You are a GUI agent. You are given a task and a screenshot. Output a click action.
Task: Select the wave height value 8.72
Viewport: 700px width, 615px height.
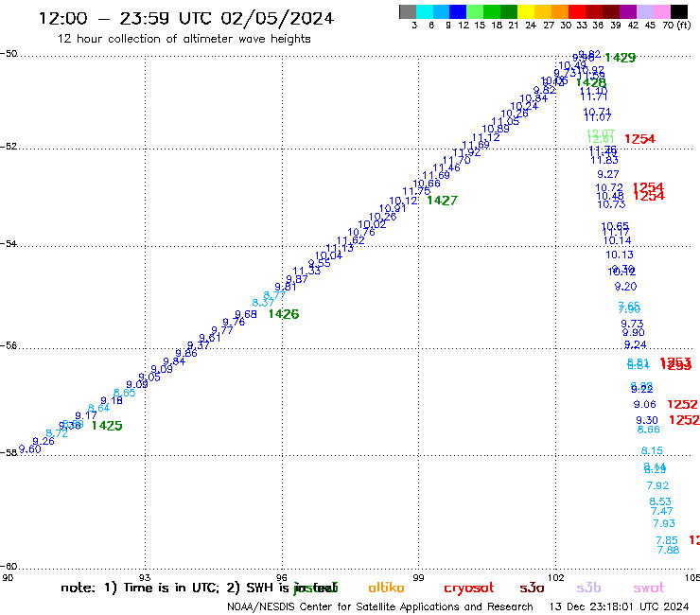point(57,433)
